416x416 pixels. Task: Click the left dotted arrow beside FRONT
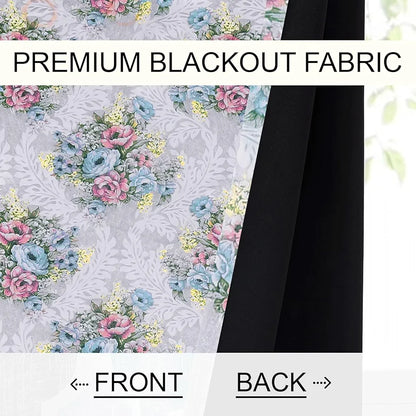click(79, 384)
